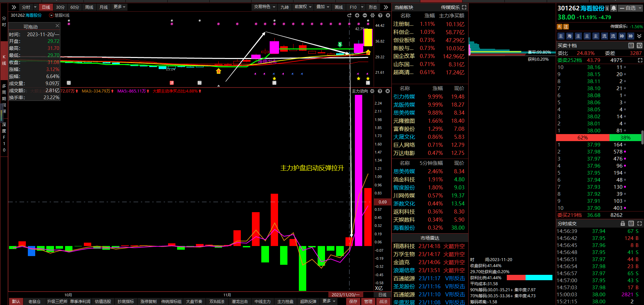
Task: Switch to 日线 period tab
Action: click(x=46, y=7)
